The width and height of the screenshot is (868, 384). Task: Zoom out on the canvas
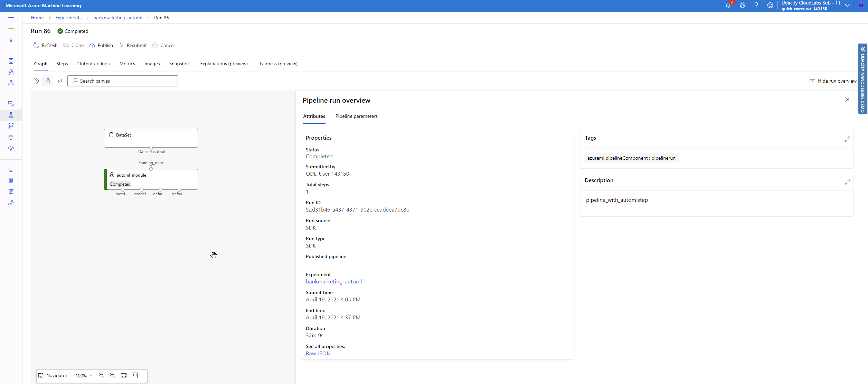pos(112,375)
